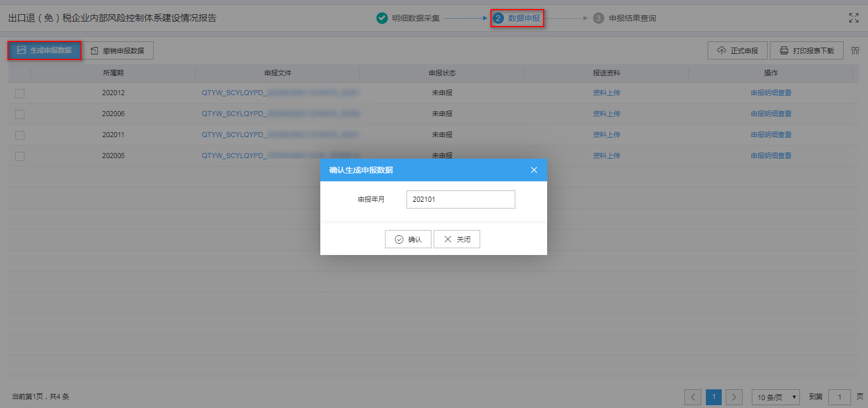Click the 申报状态 column header
This screenshot has height=408, width=868.
click(x=442, y=73)
